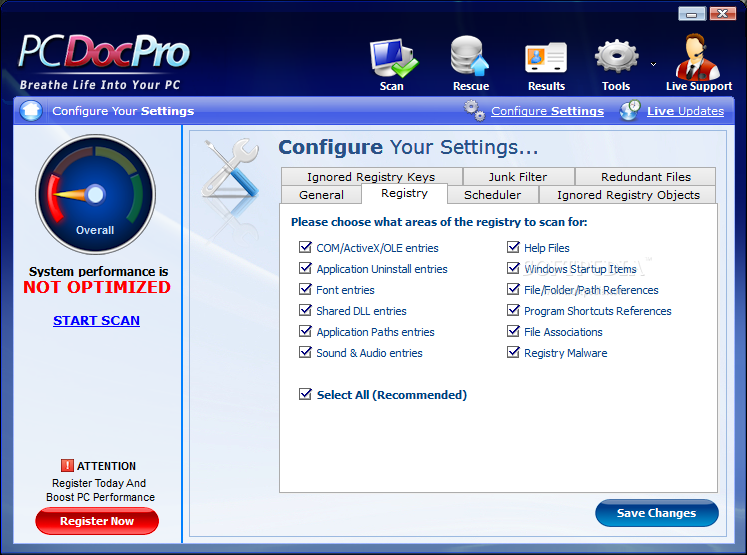Click the Scan label in top toolbar
The width and height of the screenshot is (747, 555).
(392, 86)
